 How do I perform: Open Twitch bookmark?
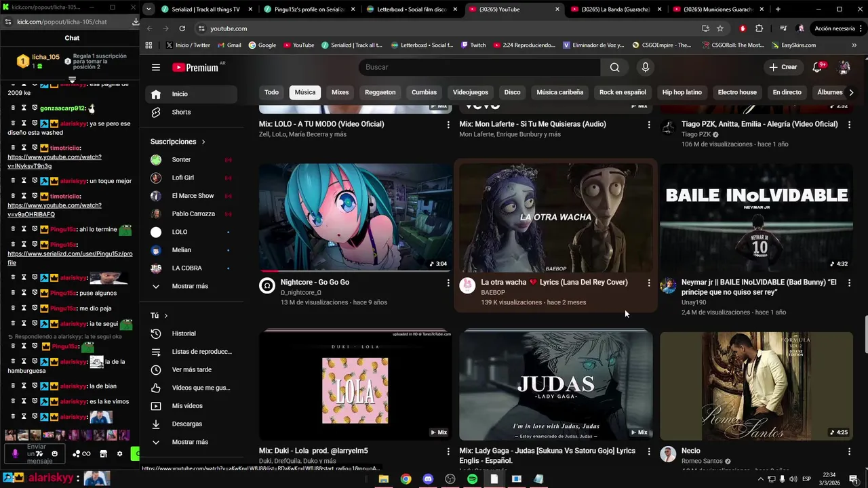(473, 45)
